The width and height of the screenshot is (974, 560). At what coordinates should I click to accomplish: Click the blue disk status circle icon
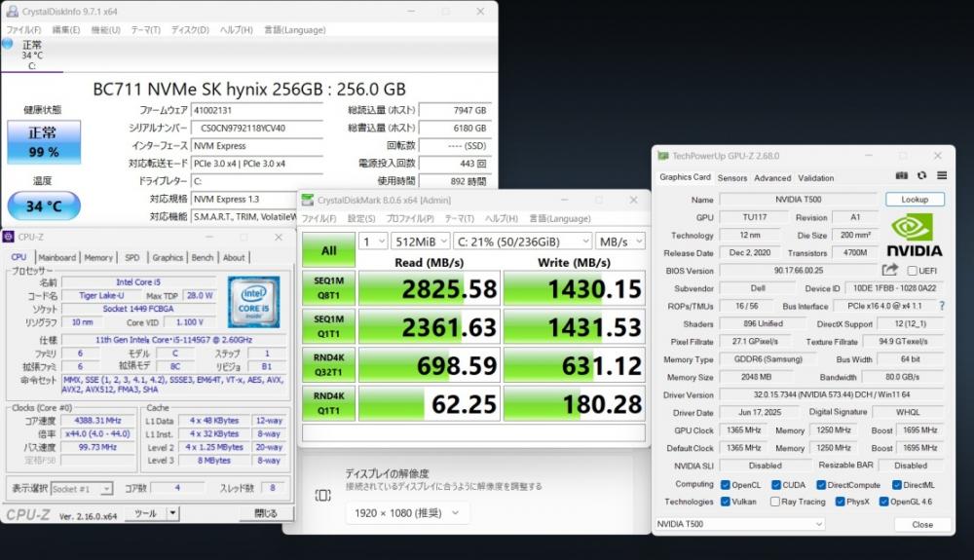[8, 44]
